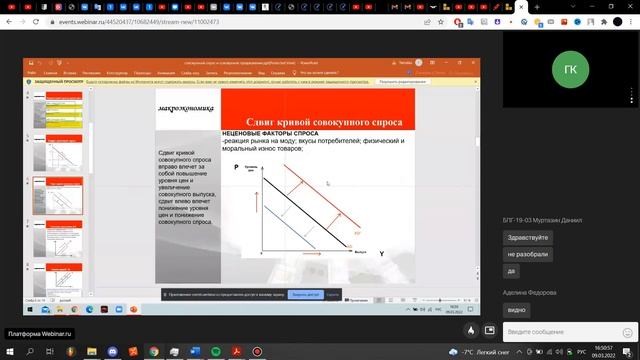Click "Разрешить редактирование" in shared PowerPoint

click(402, 82)
